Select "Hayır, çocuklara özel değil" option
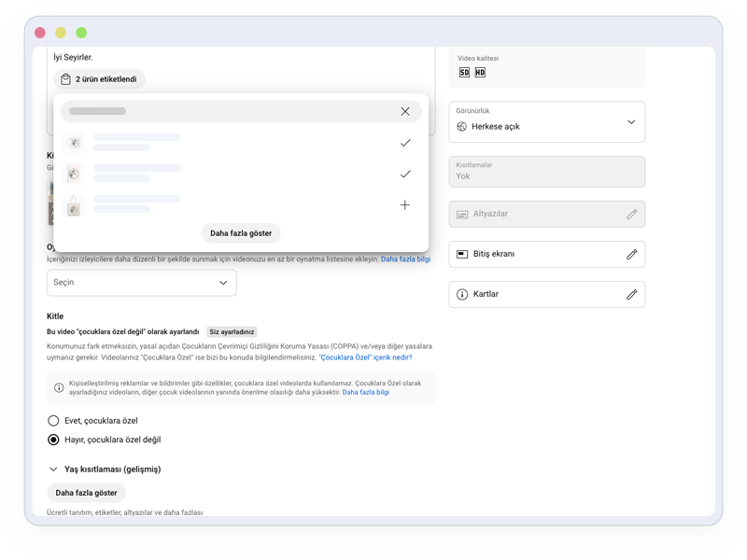747x560 pixels. point(53,440)
